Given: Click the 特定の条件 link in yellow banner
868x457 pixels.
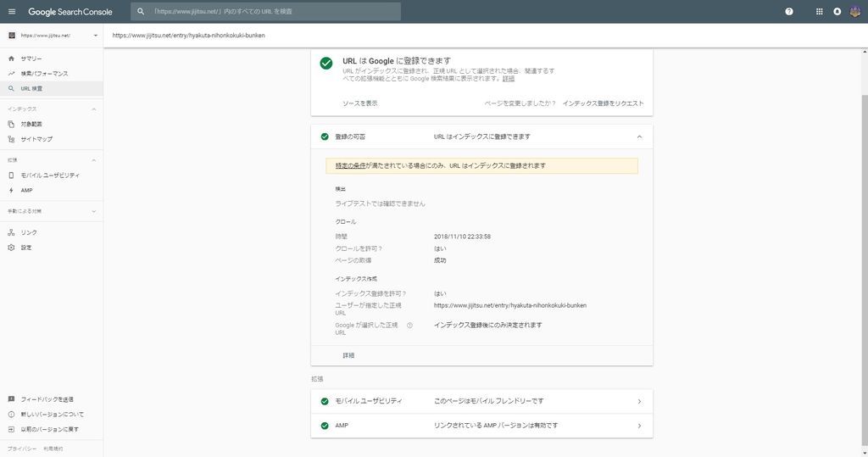Looking at the screenshot, I should 350,165.
